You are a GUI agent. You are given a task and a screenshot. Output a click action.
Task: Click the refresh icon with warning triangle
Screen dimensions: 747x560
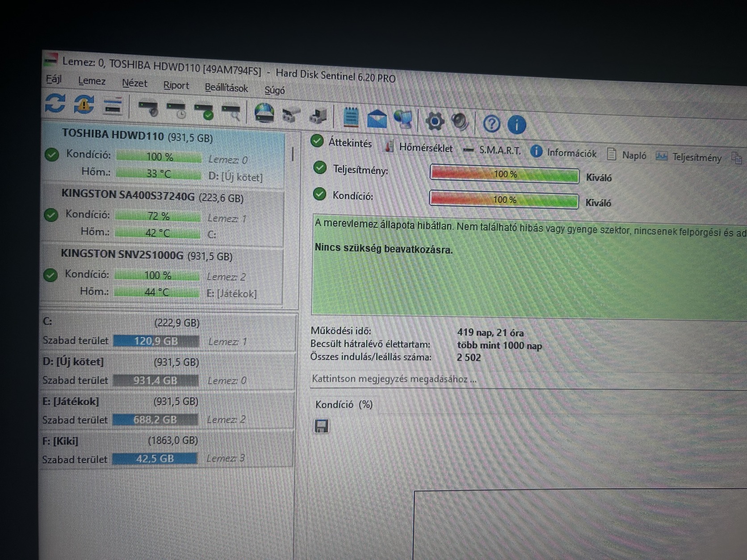coord(84,105)
